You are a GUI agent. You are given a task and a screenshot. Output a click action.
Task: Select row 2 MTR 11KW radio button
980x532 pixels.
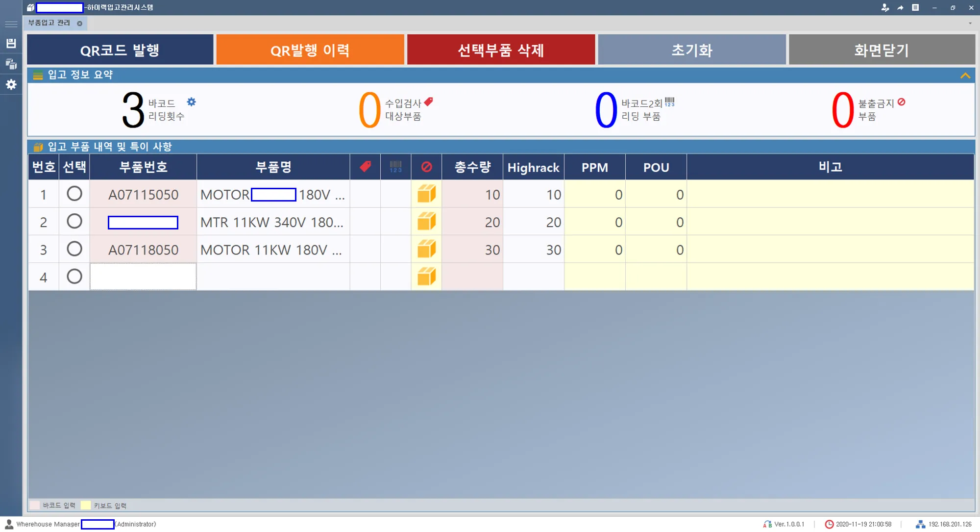74,221
